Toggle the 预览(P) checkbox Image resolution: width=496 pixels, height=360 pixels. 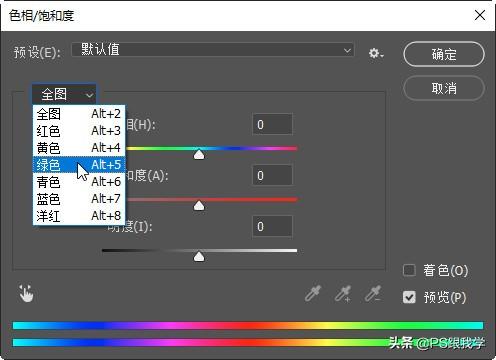click(x=409, y=297)
